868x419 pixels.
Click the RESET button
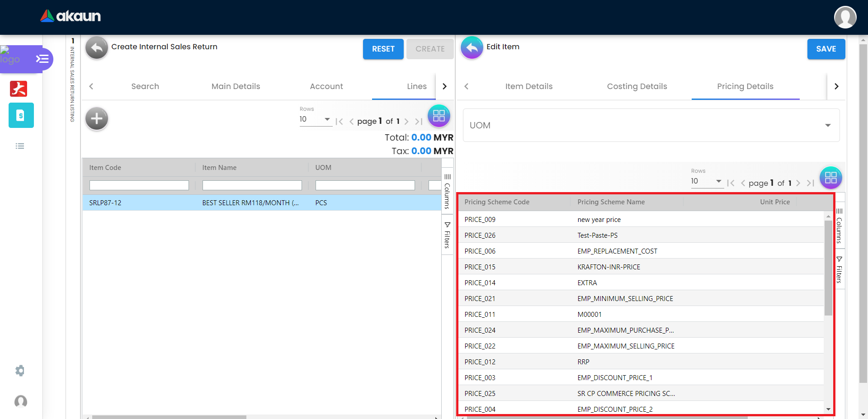[x=383, y=49]
